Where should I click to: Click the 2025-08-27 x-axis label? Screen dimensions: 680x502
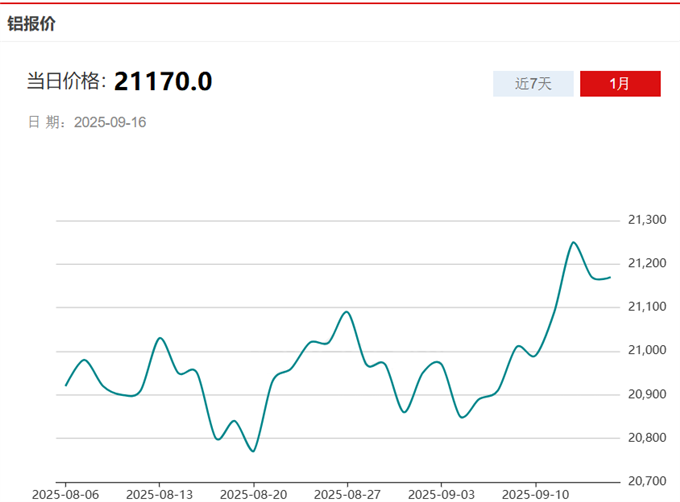click(x=347, y=494)
